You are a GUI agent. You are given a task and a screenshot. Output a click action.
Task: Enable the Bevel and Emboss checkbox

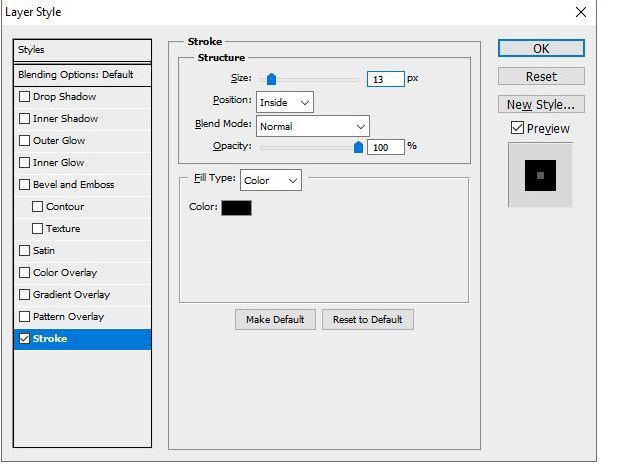[25, 185]
